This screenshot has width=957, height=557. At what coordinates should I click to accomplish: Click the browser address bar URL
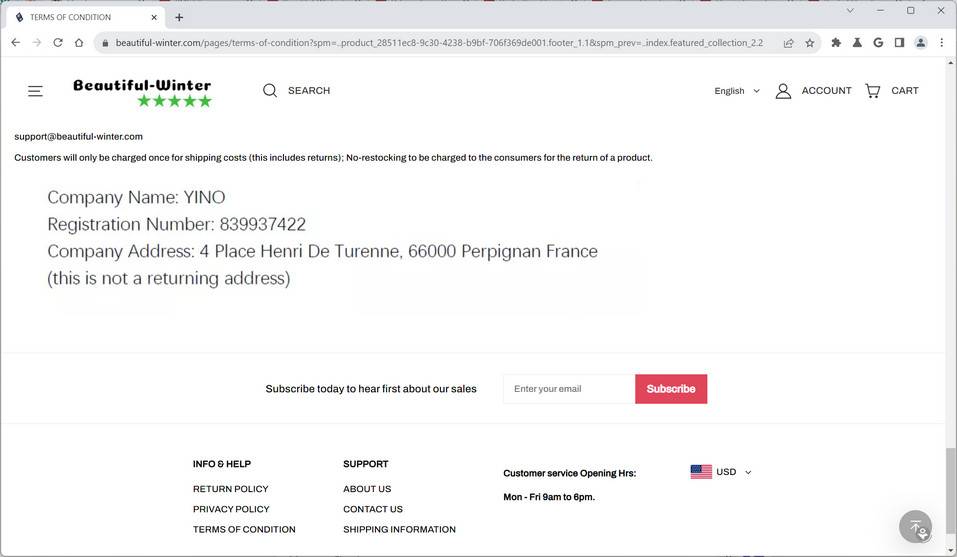pyautogui.click(x=439, y=43)
